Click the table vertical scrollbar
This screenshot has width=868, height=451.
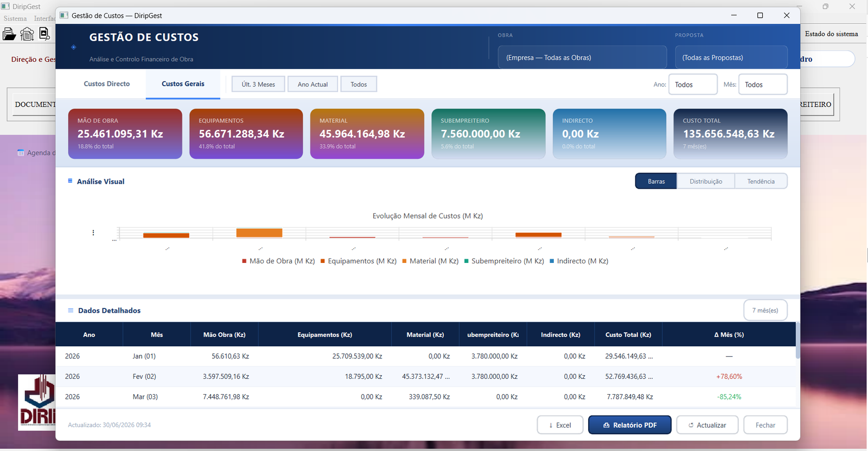coord(797,340)
